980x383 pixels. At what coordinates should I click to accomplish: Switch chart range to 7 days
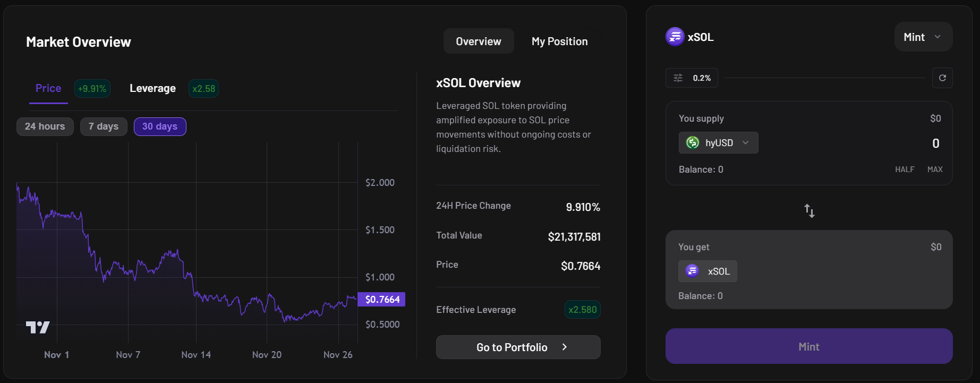pos(104,126)
